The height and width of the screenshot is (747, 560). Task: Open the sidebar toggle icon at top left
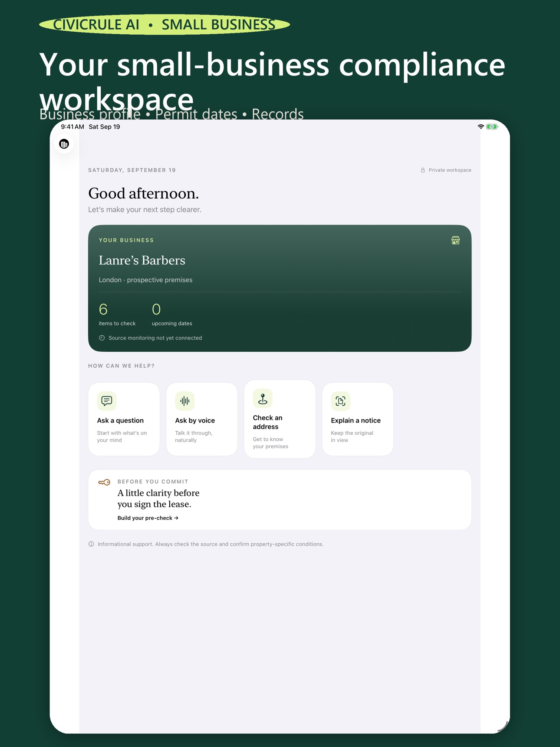tap(64, 144)
